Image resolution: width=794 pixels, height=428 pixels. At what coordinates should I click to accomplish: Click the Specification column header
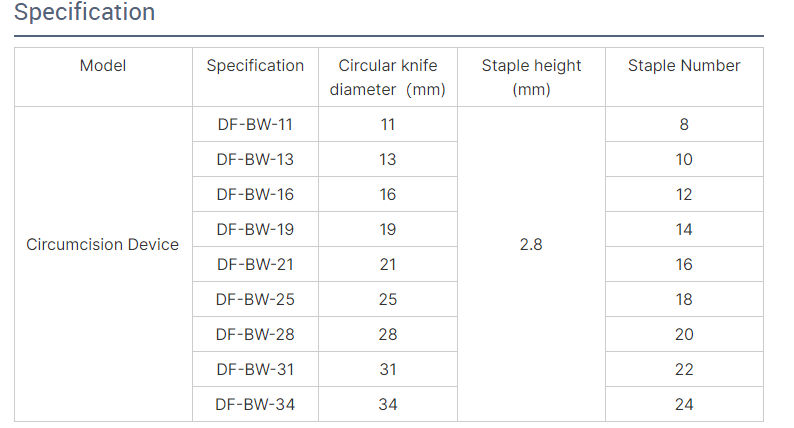pyautogui.click(x=255, y=66)
